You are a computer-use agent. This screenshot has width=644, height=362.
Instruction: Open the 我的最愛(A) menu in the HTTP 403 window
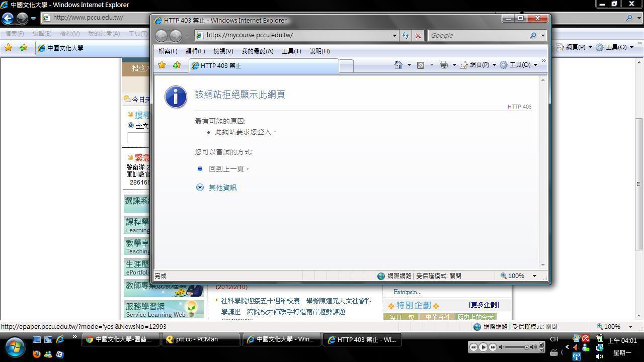point(257,51)
